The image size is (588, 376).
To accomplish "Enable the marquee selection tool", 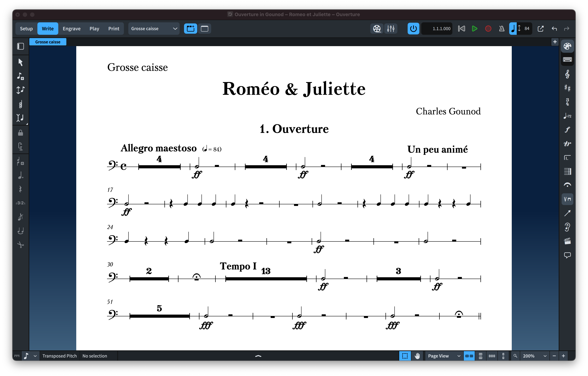I will click(x=405, y=356).
